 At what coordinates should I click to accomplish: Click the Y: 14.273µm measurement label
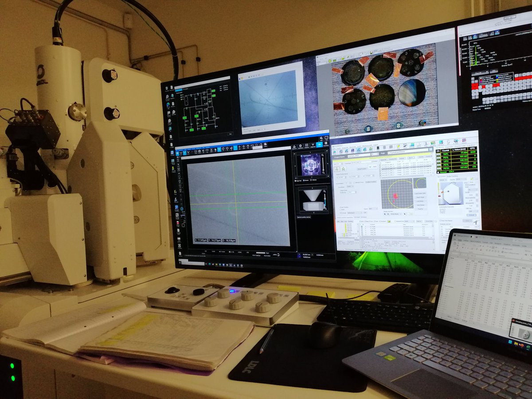(215, 240)
